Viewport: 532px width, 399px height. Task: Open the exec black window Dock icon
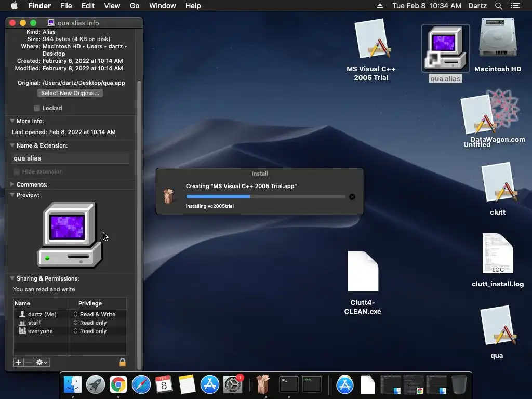(x=312, y=384)
